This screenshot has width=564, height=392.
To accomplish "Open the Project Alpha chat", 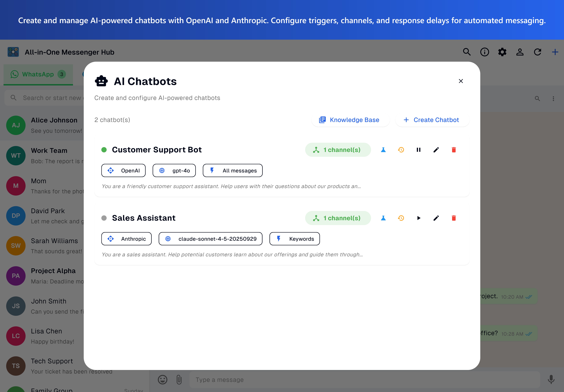I will coord(42,276).
